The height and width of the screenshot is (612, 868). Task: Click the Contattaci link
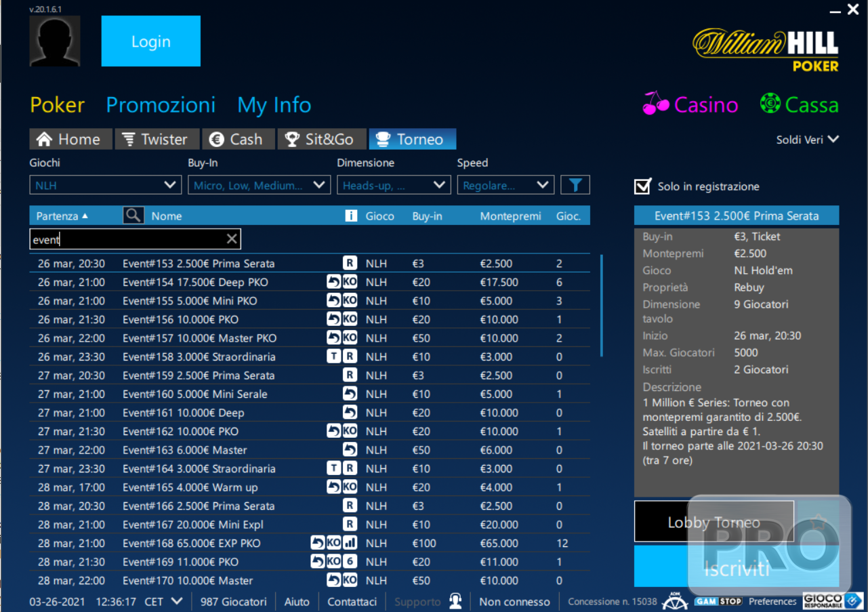[x=352, y=602]
